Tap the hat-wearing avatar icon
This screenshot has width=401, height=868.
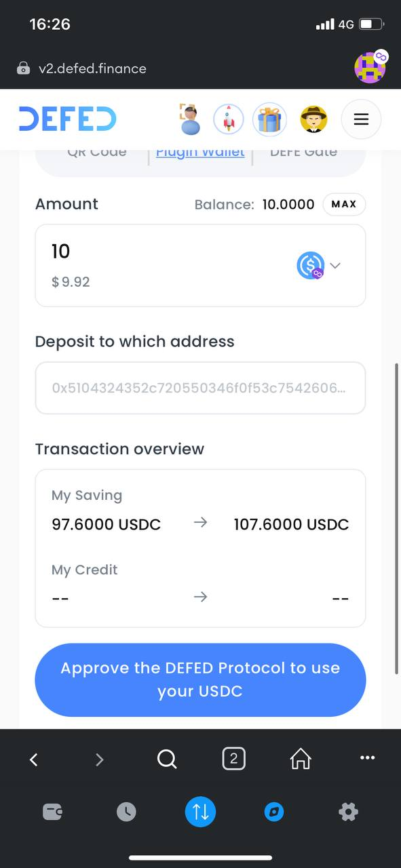pyautogui.click(x=313, y=120)
